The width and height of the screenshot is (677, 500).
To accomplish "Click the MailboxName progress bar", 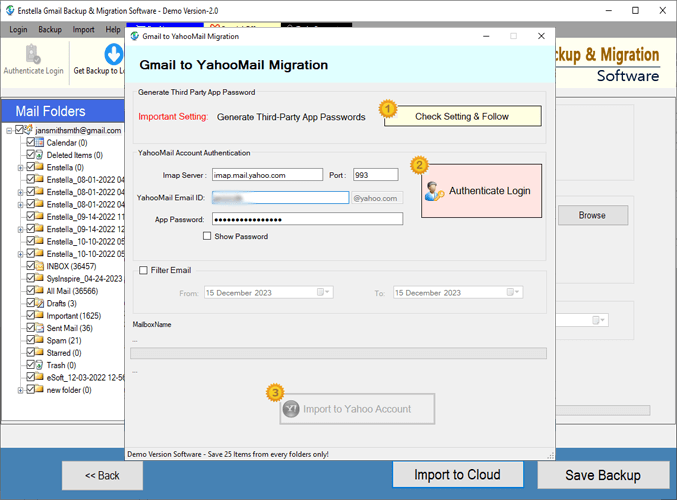I will tap(339, 353).
